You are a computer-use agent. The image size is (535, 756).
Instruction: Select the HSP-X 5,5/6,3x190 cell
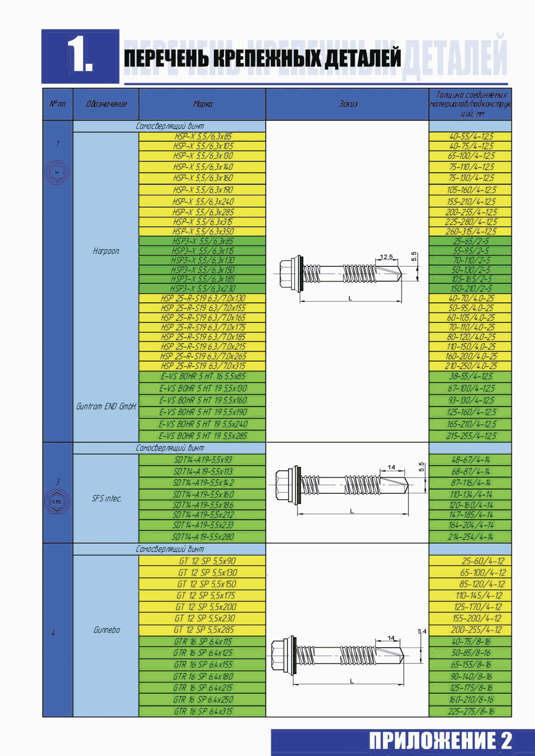[x=202, y=190]
